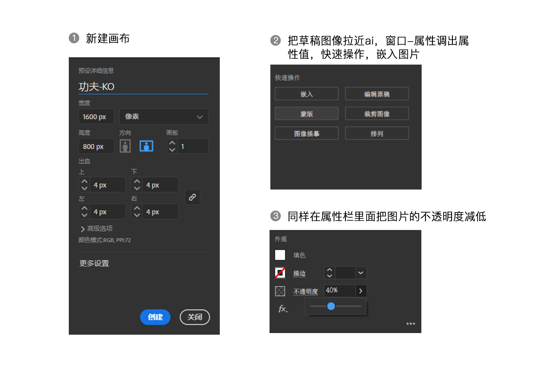
Task: Click the opacity slider handle
Action: (331, 306)
